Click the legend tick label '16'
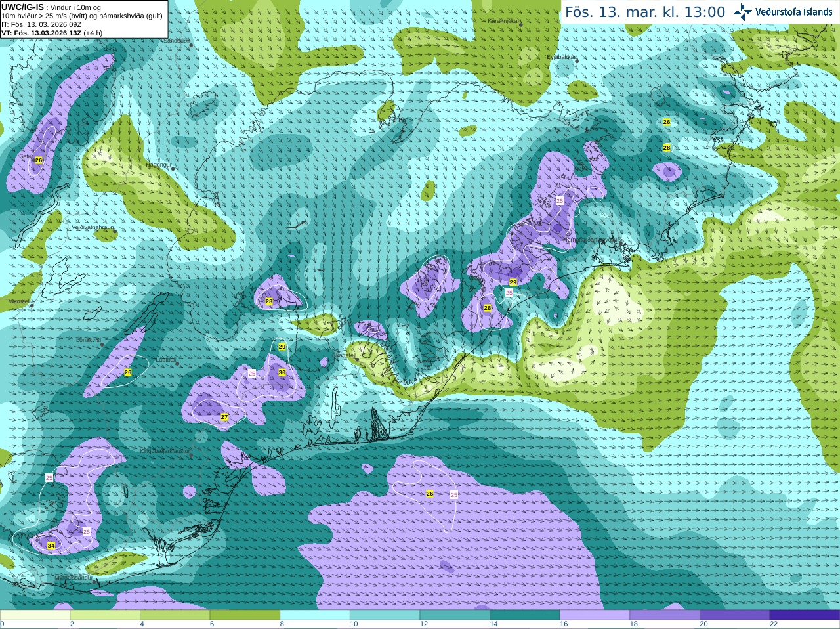 564,624
